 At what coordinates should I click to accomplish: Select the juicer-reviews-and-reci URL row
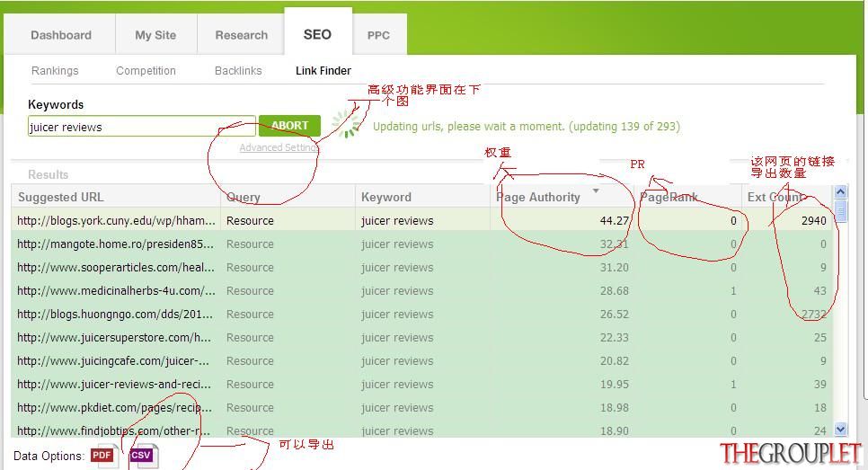click(x=421, y=384)
